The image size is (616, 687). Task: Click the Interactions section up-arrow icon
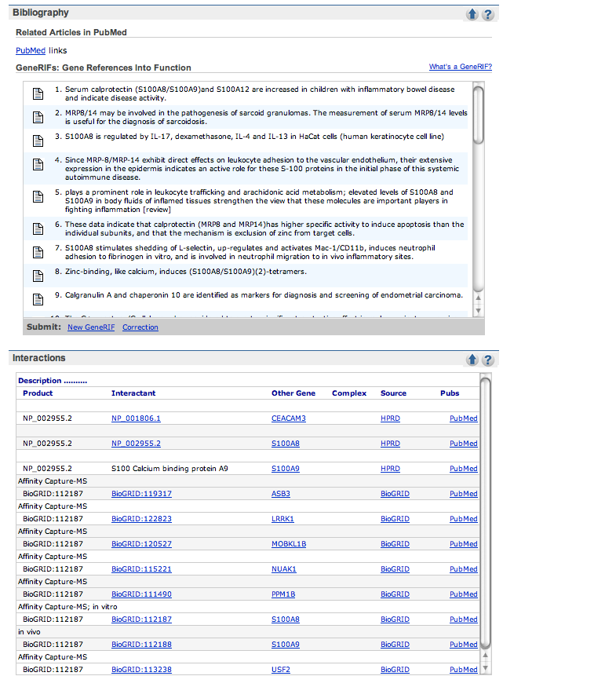tap(472, 360)
